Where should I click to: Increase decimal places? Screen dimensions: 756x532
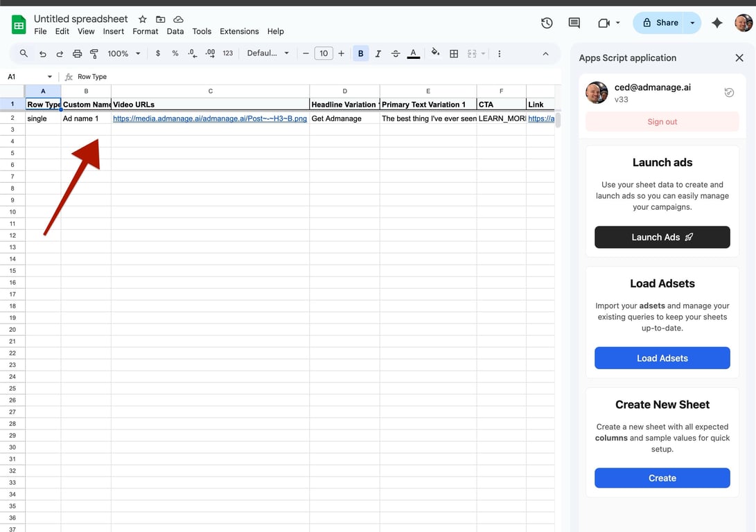(210, 53)
